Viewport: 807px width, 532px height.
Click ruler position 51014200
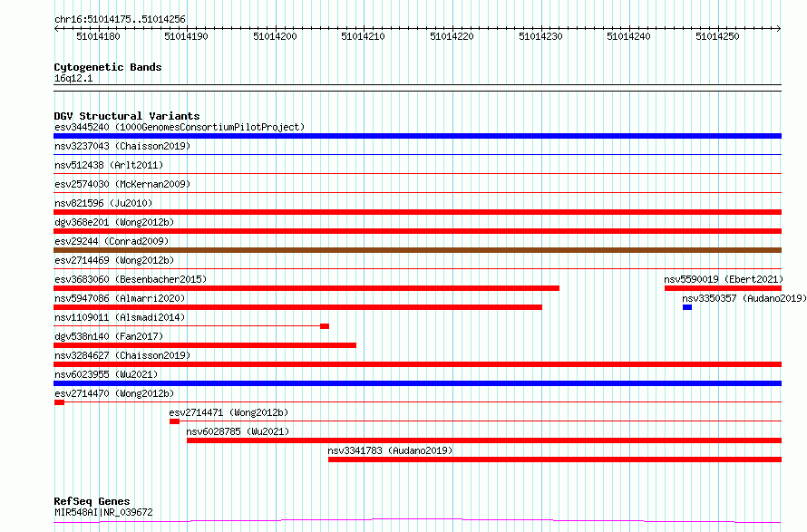click(276, 36)
